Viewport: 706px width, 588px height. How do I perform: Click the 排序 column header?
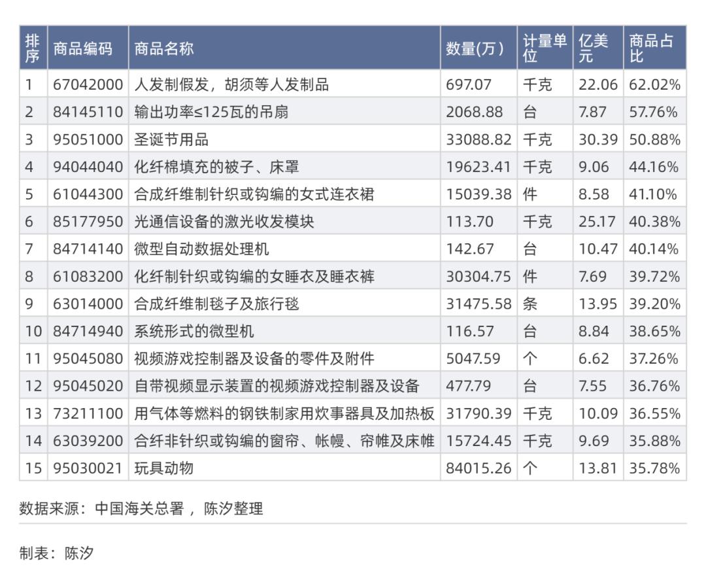pos(33,48)
